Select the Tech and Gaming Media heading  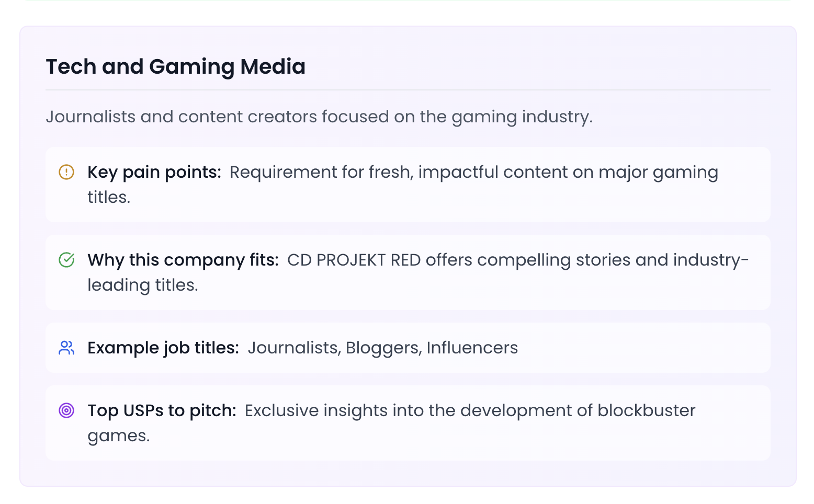point(176,67)
